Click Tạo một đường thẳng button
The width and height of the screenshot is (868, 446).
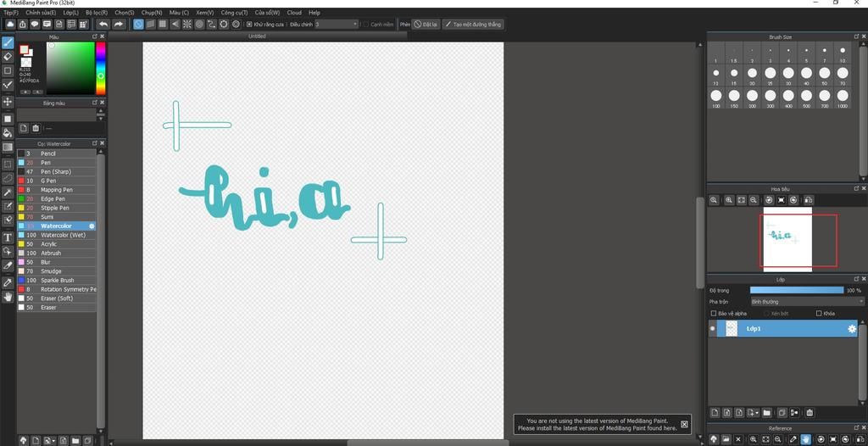(473, 25)
